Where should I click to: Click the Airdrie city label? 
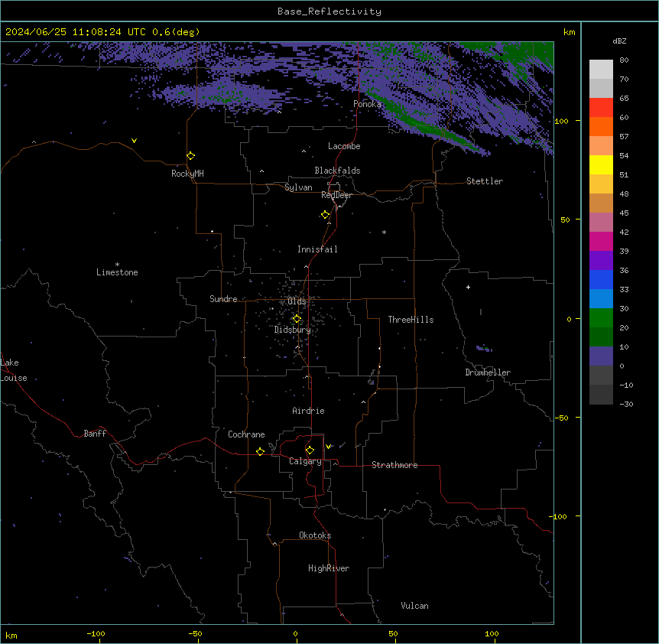(309, 411)
